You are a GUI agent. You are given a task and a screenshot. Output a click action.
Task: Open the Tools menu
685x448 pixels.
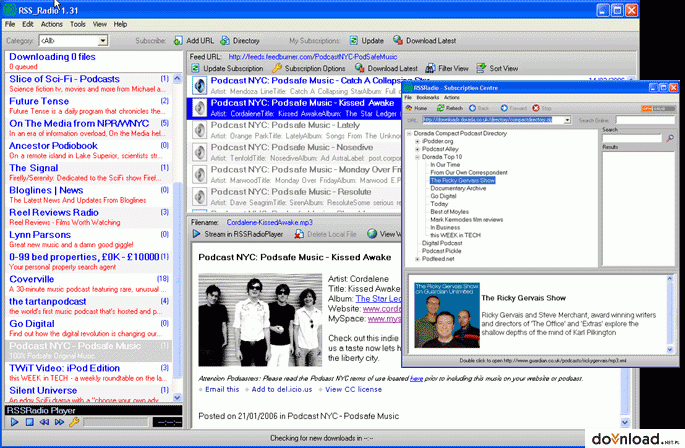(x=78, y=24)
